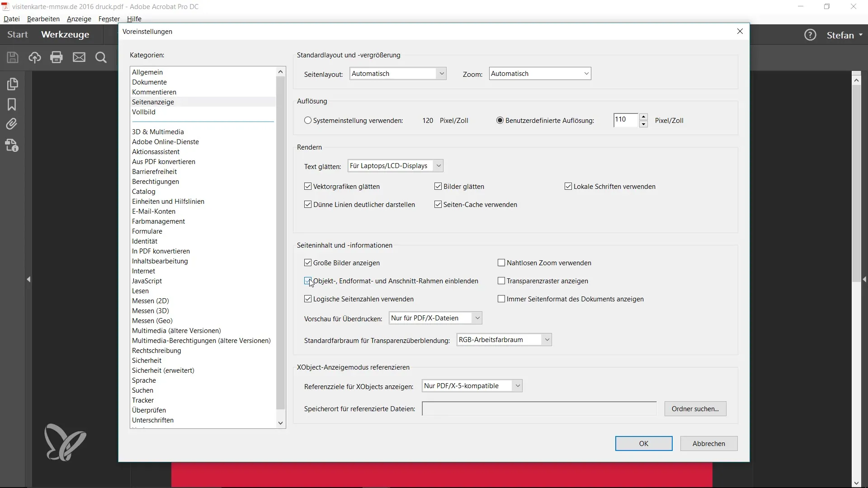Toggle Objekt-, Endformat- und Anschnitt-Rahmen checkbox
868x488 pixels.
point(308,281)
